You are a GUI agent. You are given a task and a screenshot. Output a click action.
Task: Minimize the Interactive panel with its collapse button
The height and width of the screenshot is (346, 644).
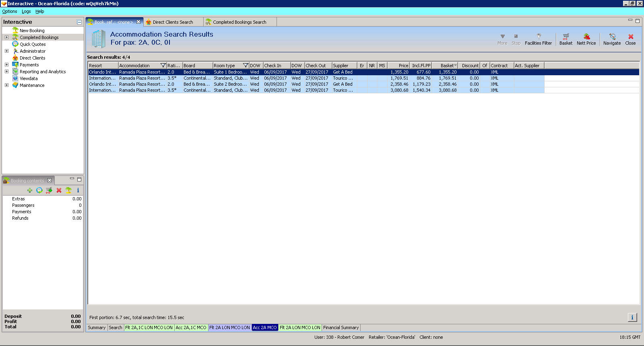click(79, 22)
